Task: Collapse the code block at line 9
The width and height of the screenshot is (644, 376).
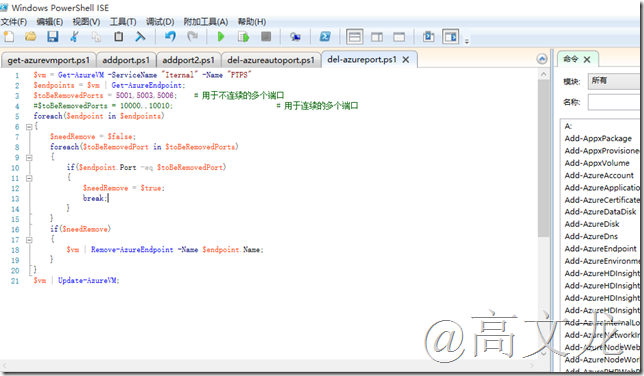Action: pyautogui.click(x=29, y=158)
